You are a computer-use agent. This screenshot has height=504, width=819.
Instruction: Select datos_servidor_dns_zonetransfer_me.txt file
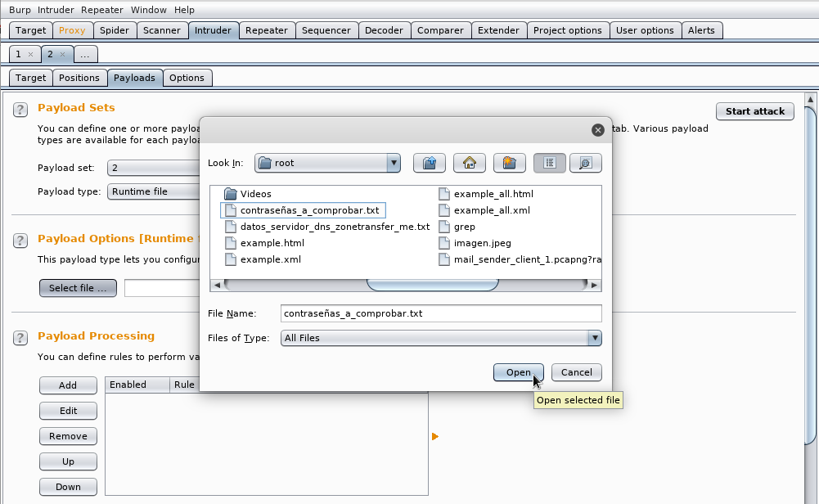(327, 227)
